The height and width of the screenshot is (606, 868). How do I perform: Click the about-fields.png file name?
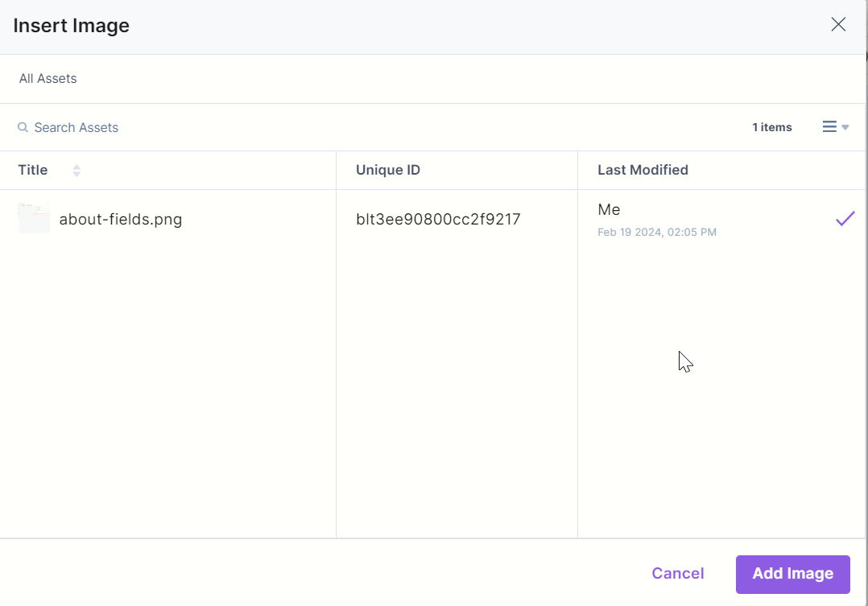pyautogui.click(x=121, y=219)
